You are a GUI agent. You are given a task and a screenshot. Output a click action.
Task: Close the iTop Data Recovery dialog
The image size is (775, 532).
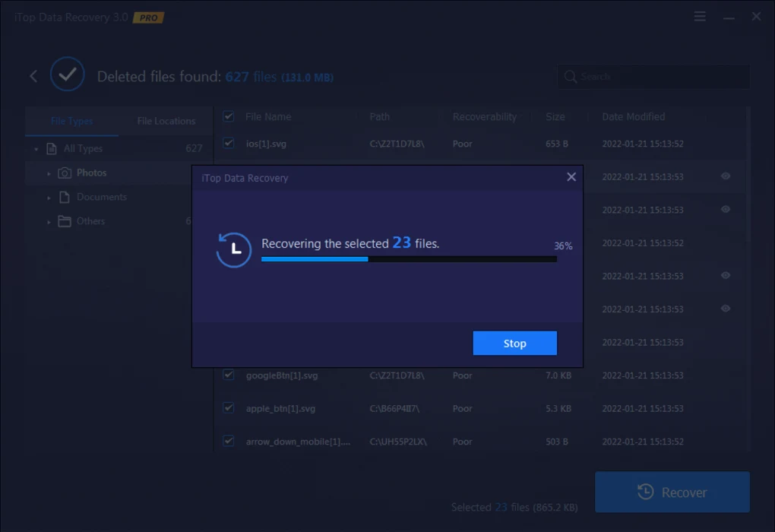tap(571, 177)
